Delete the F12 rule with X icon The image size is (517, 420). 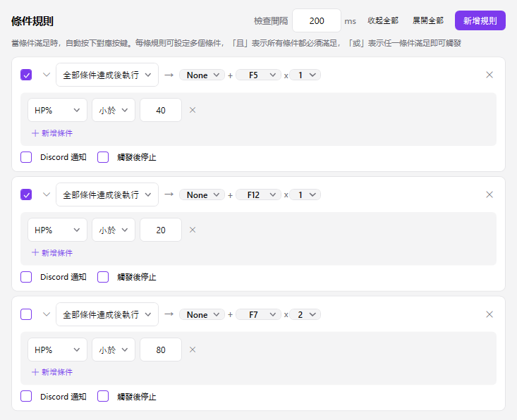coord(489,194)
